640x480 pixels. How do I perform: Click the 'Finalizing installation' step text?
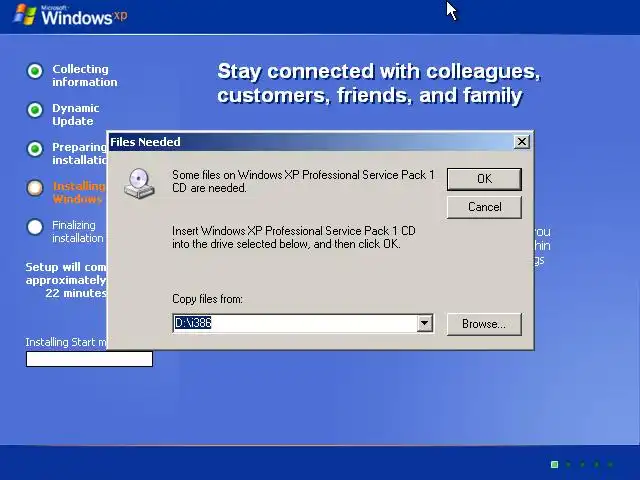(78, 231)
